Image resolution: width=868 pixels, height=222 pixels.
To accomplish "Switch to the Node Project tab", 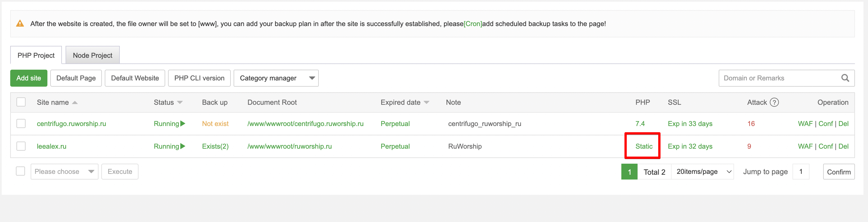I will pyautogui.click(x=92, y=55).
